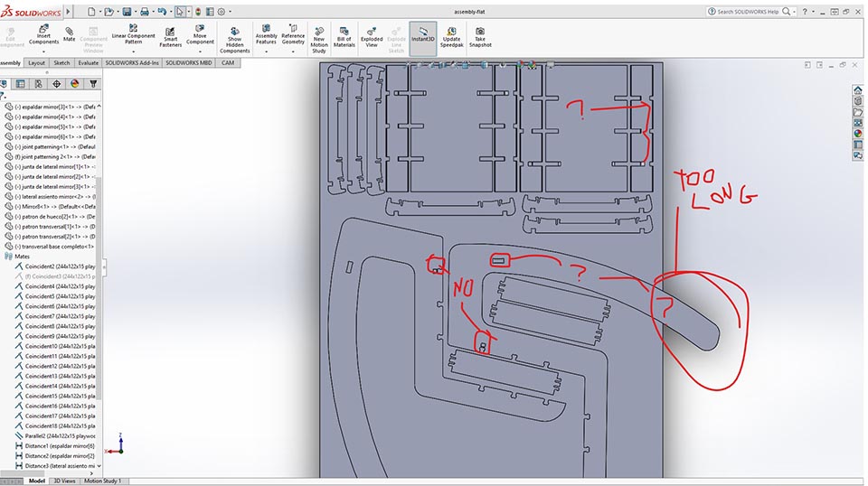Screen dimensions: 868x486
Task: Click the Rebuild traffic light icon
Action: tap(198, 11)
